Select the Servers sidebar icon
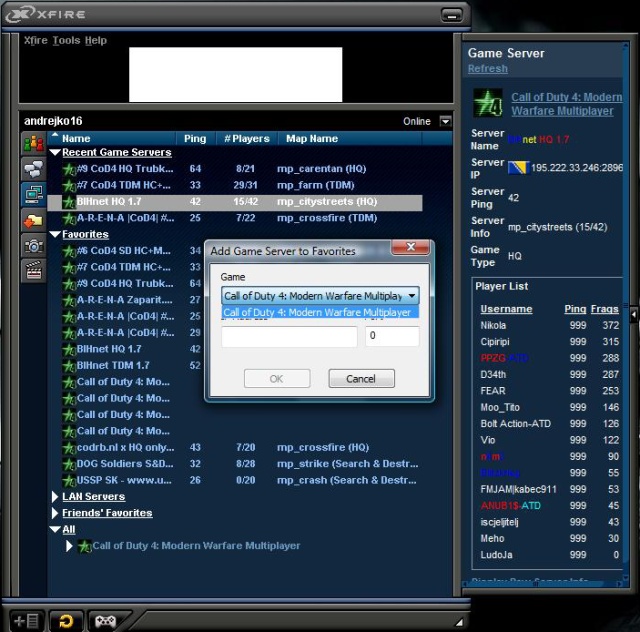640x632 pixels. coord(33,194)
